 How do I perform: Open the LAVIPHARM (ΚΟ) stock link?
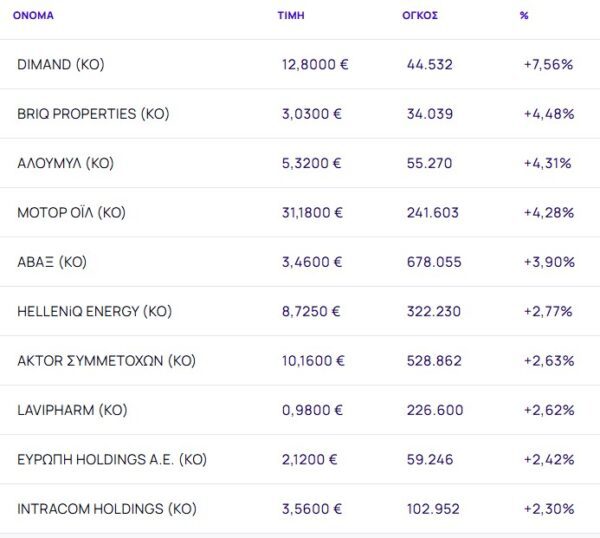coord(72,410)
